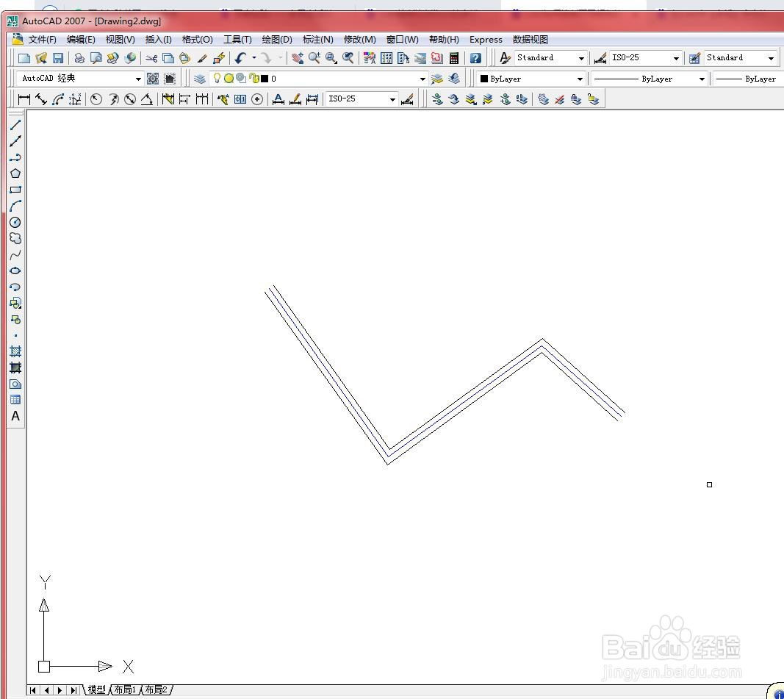Toggle layer freeze sun icon
Screen dimensions: 784x699
(x=229, y=78)
